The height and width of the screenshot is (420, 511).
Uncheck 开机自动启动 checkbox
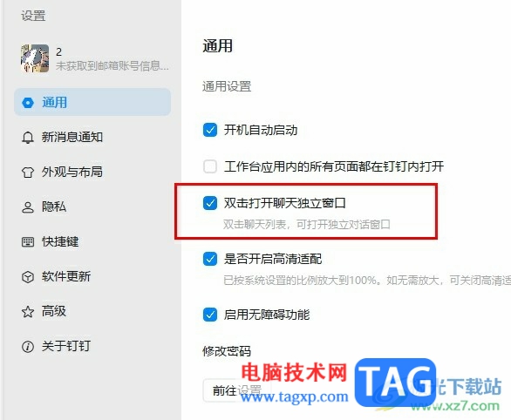point(210,130)
